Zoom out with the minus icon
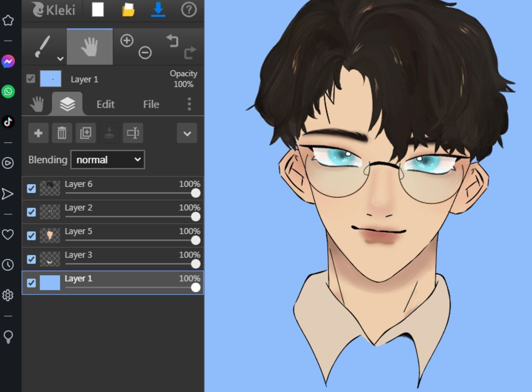The height and width of the screenshot is (392, 532). click(x=145, y=52)
